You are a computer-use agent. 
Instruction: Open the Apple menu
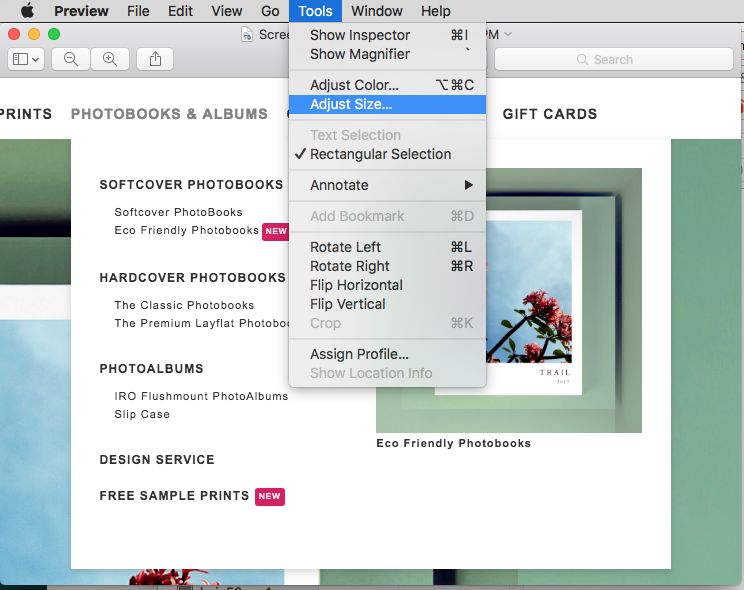pyautogui.click(x=28, y=10)
